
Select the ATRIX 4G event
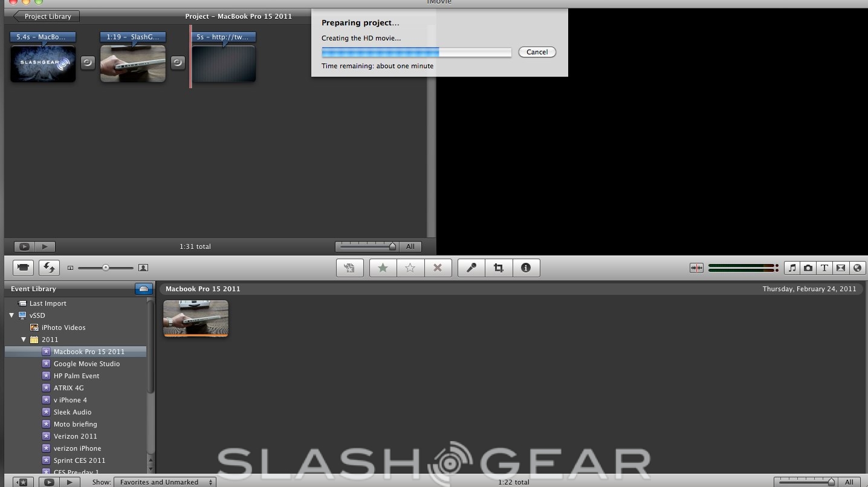pyautogui.click(x=68, y=388)
